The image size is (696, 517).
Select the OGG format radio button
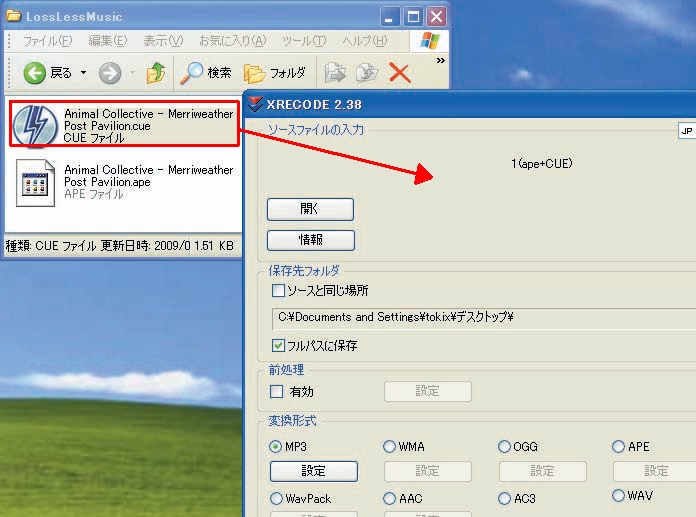tap(504, 446)
